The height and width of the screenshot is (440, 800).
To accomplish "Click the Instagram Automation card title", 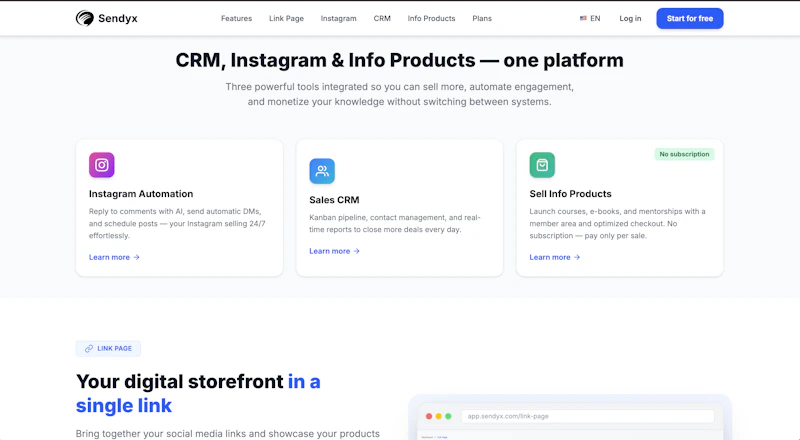I will tap(141, 194).
